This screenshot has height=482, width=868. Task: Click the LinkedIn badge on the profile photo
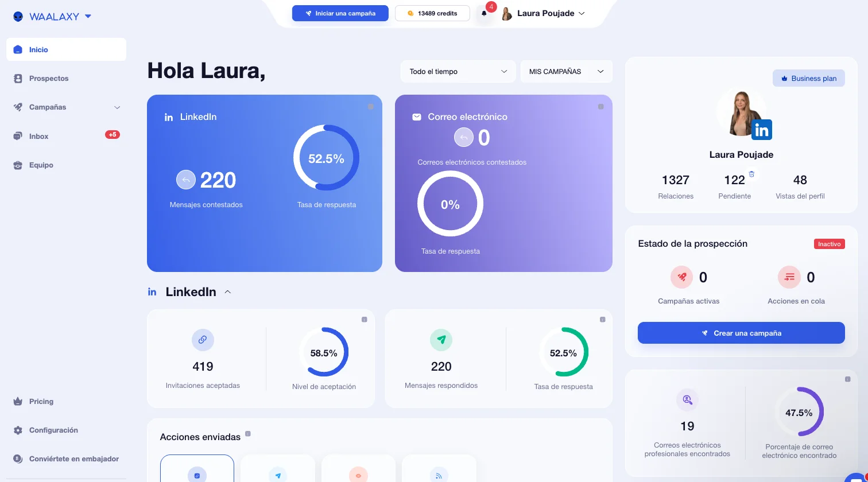coord(762,130)
